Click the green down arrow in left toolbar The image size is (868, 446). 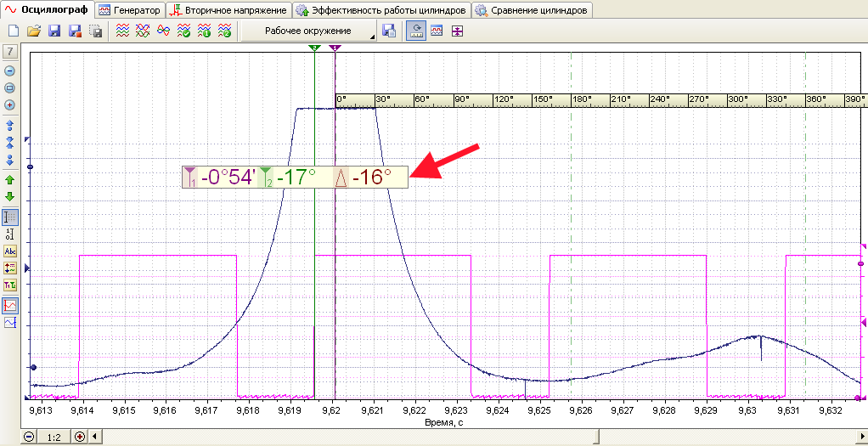pyautogui.click(x=9, y=197)
